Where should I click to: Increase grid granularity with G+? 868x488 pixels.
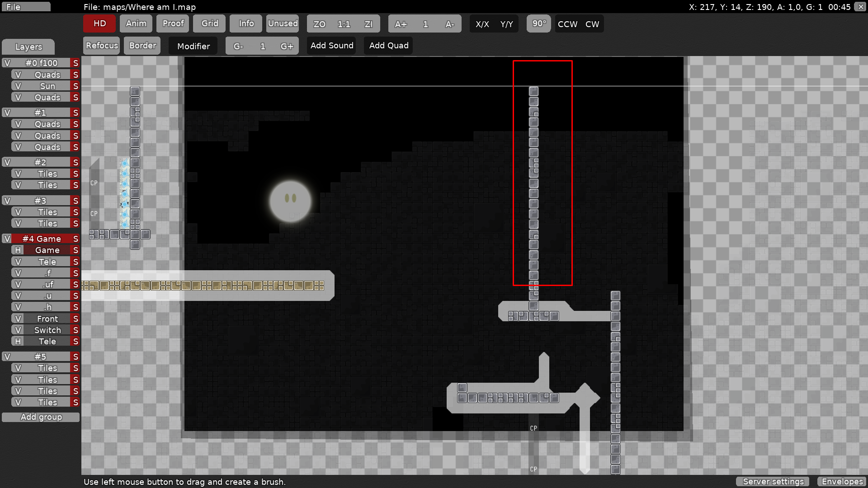click(288, 46)
